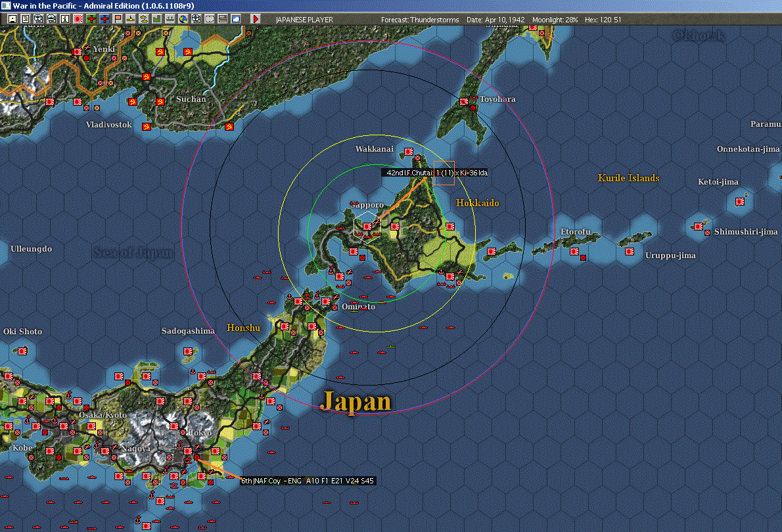This screenshot has height=532, width=782.
Task: Click the JAPANESE PLAYER status text
Action: [304, 20]
